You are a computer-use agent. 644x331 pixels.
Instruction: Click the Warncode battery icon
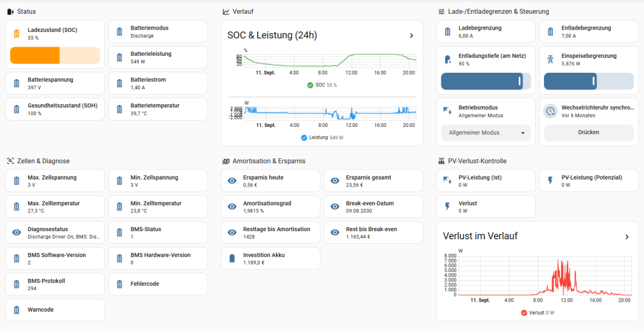pyautogui.click(x=16, y=310)
